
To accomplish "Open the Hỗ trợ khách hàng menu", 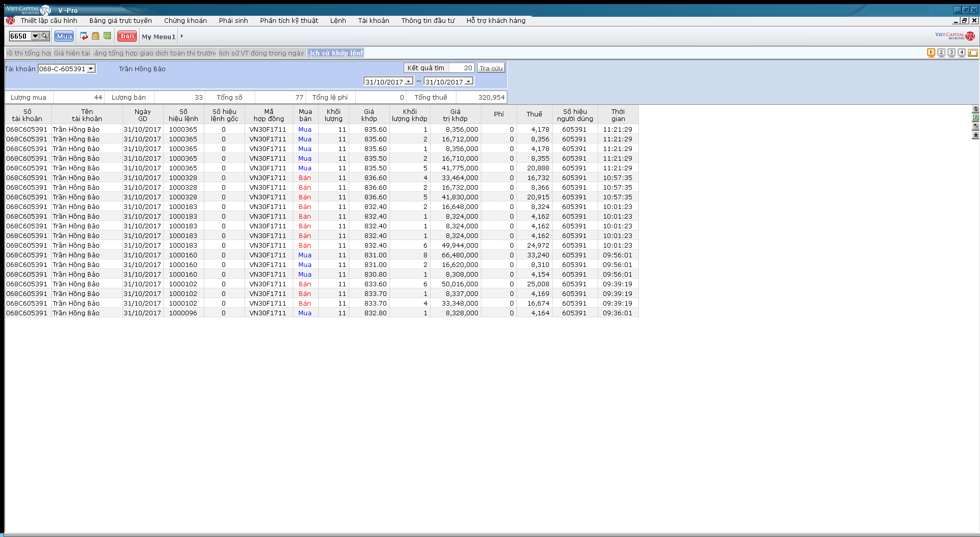I will click(x=496, y=21).
